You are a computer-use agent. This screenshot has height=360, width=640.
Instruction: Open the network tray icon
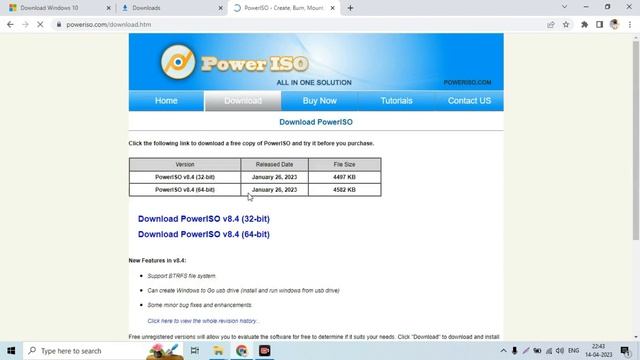pos(549,351)
